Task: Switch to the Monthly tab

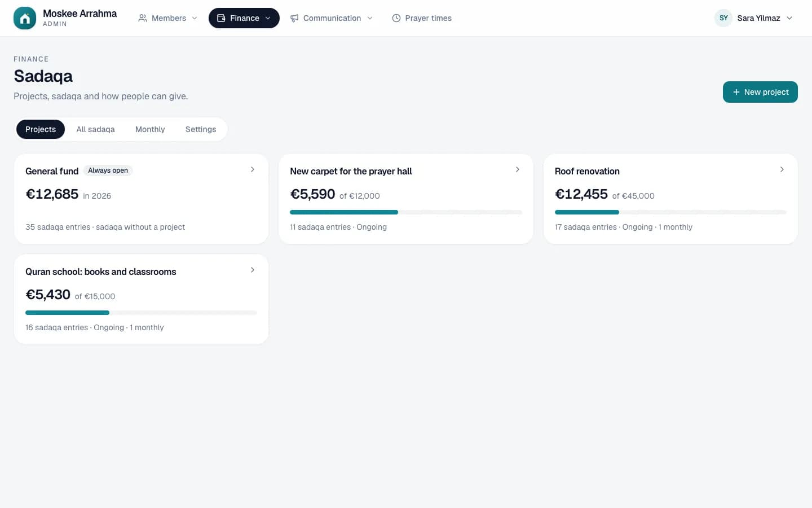Action: tap(150, 129)
